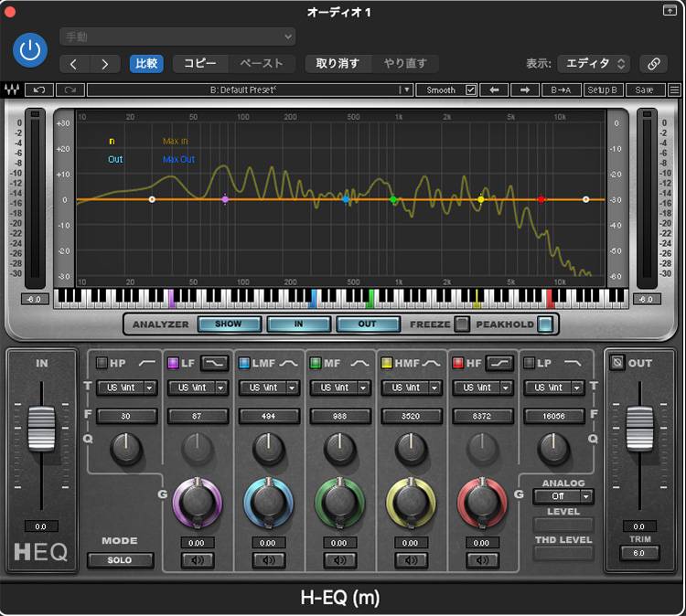Click the window expand icon top right
686x616 pixels.
670,10
